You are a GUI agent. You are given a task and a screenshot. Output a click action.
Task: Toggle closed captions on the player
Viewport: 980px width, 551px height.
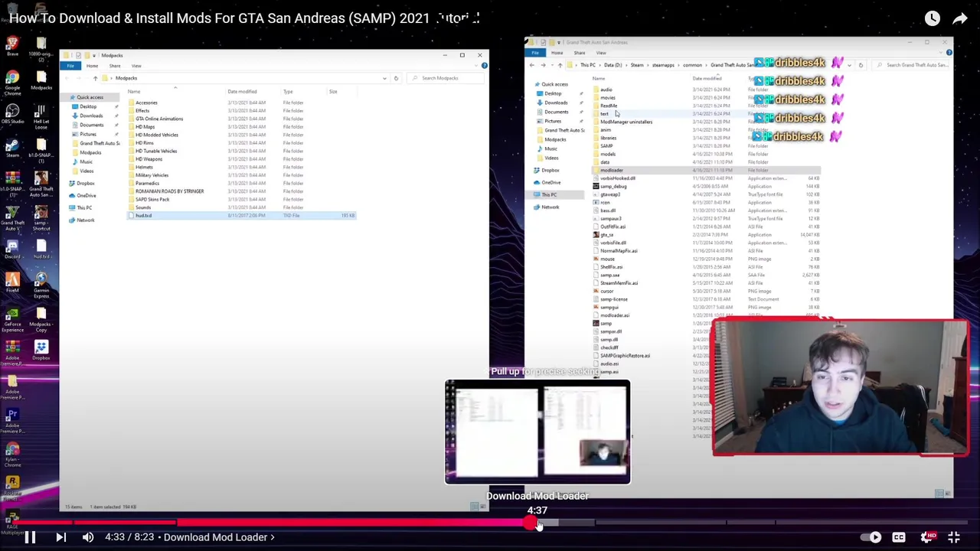(x=899, y=537)
